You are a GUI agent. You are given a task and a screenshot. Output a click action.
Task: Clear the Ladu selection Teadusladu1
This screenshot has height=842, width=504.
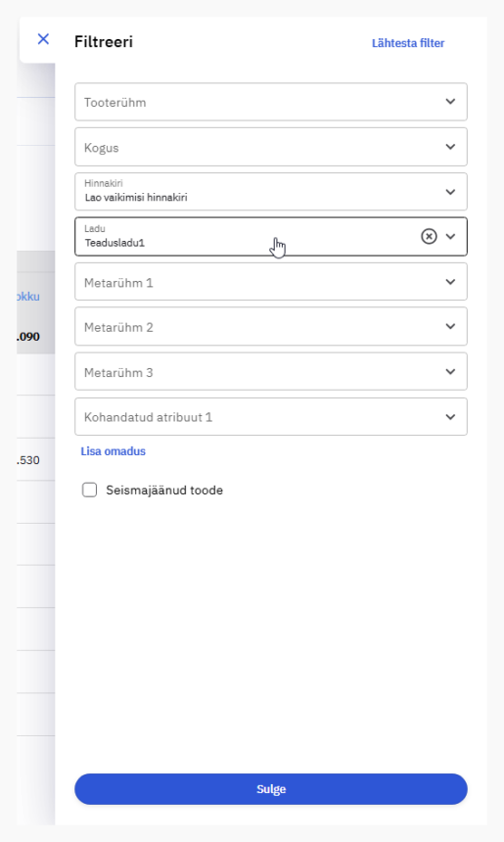[429, 236]
